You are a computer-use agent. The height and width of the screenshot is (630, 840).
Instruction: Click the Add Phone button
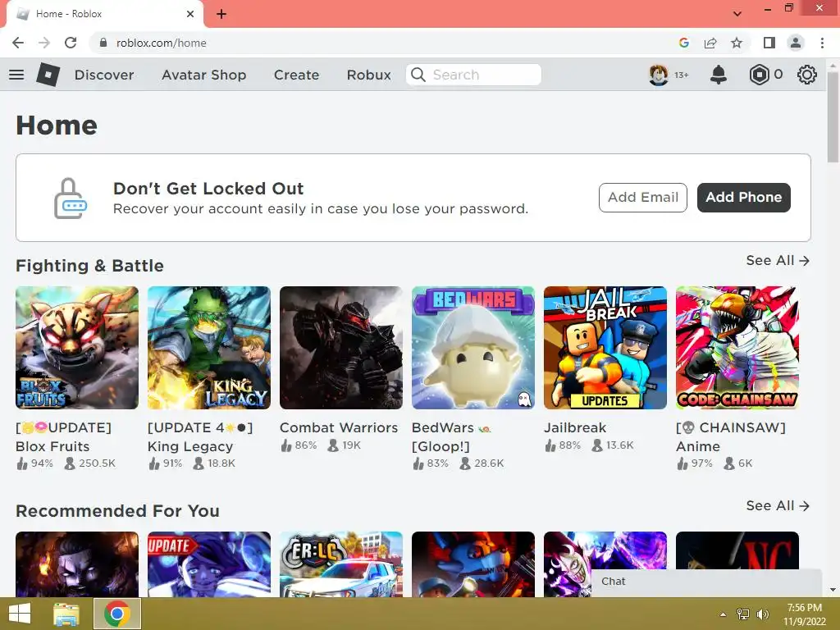(743, 197)
